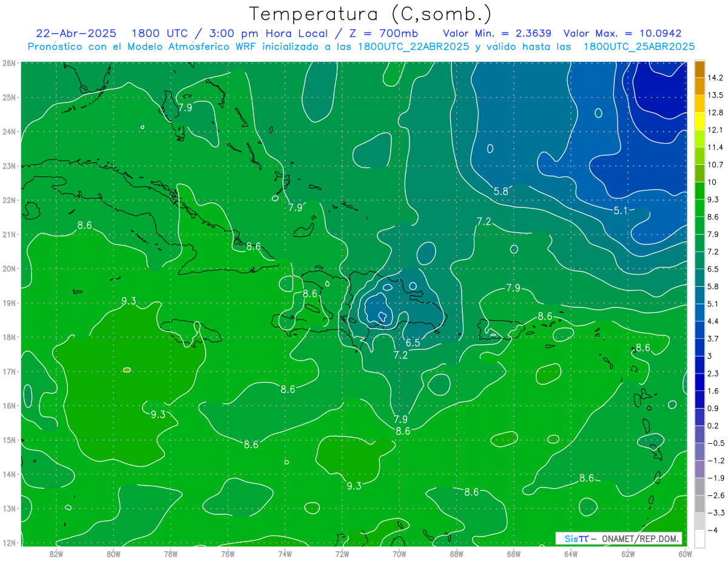Click the orange swatch between 13.5 and 14.2
Screen dimensions: 728x562
699,86
